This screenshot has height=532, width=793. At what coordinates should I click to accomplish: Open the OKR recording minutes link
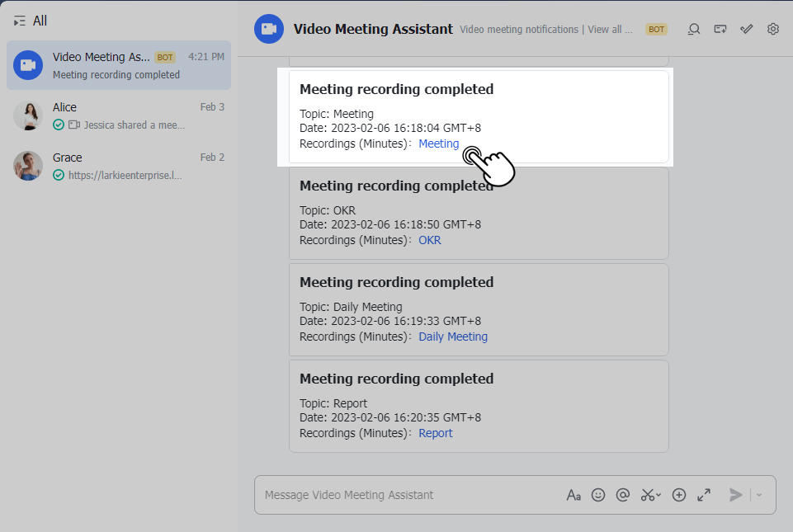click(x=429, y=240)
